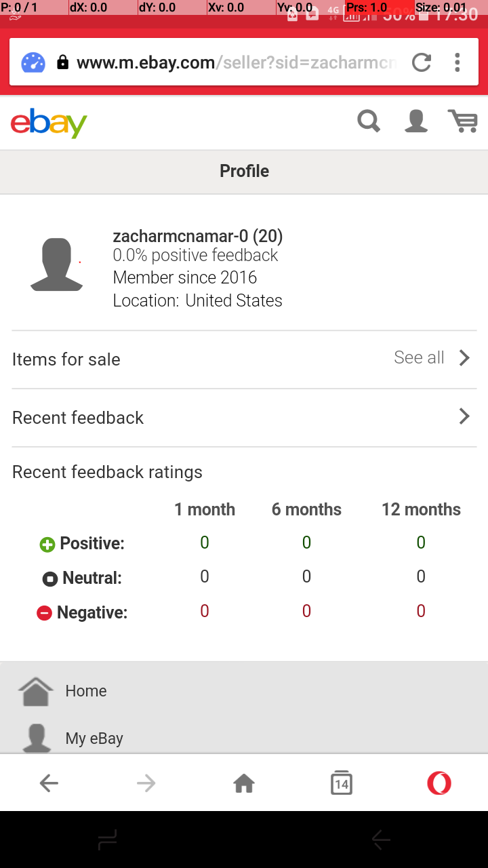This screenshot has width=488, height=868.
Task: Go to browser home page icon
Action: coord(244,783)
